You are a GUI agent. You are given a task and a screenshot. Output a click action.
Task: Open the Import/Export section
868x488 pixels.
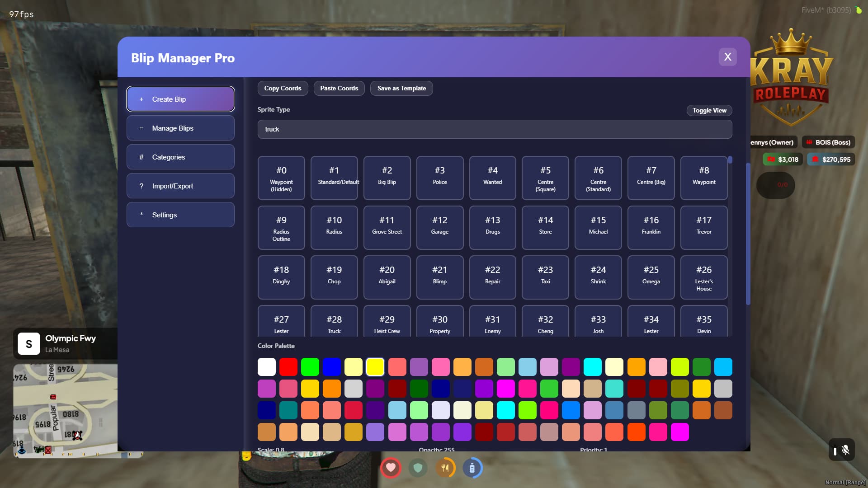tap(180, 186)
